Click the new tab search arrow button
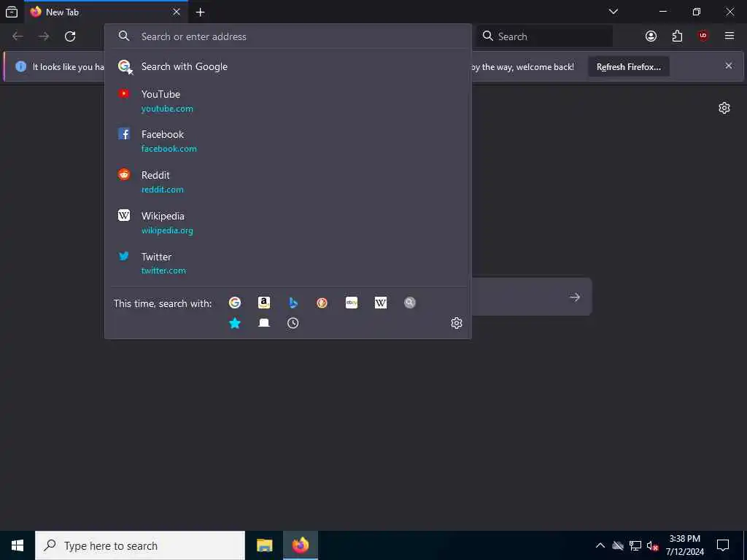747x560 pixels. coord(575,297)
